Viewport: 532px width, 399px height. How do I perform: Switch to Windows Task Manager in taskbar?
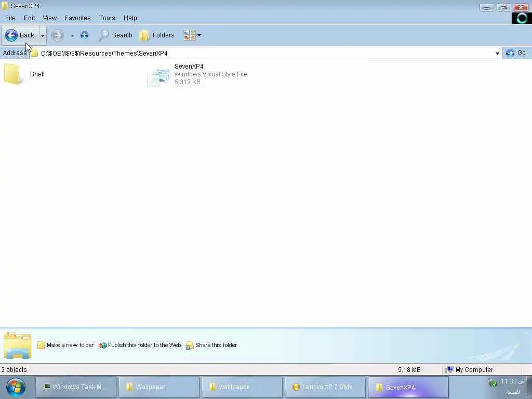76,387
